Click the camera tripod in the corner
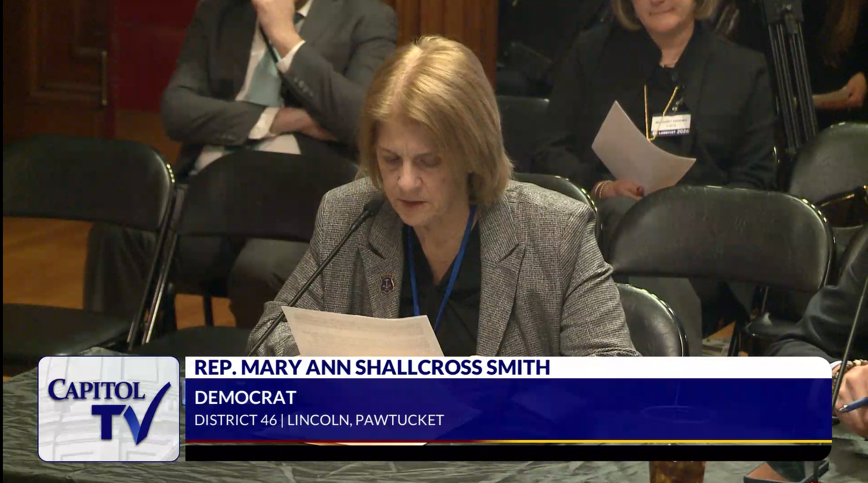 click(790, 70)
